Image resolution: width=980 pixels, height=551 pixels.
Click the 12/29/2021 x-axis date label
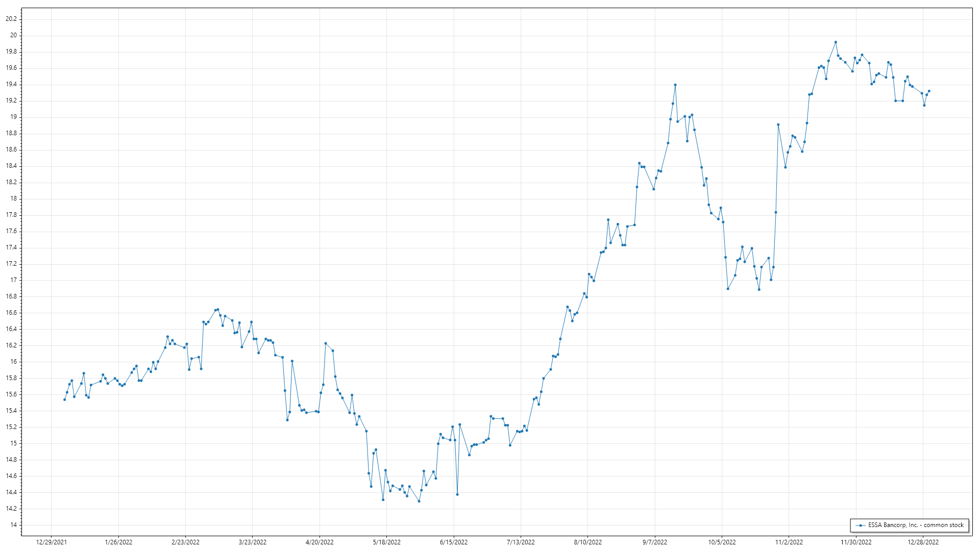[52, 542]
